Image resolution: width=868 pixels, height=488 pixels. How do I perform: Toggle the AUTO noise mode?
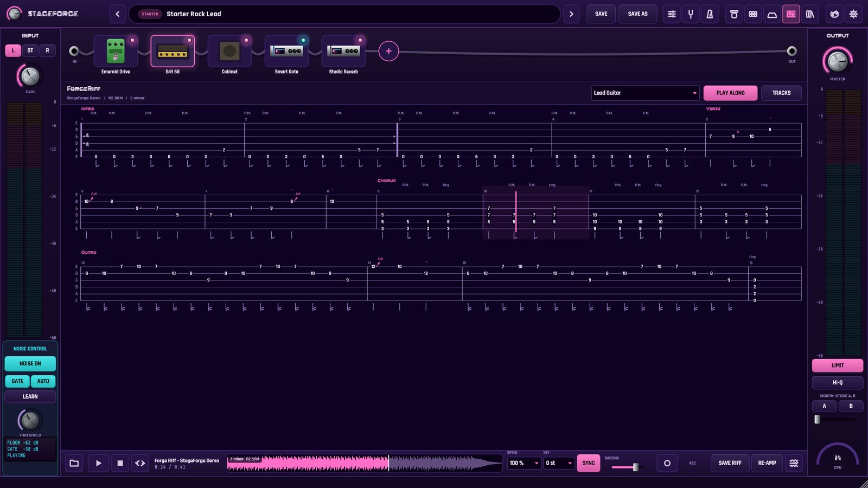click(x=43, y=381)
